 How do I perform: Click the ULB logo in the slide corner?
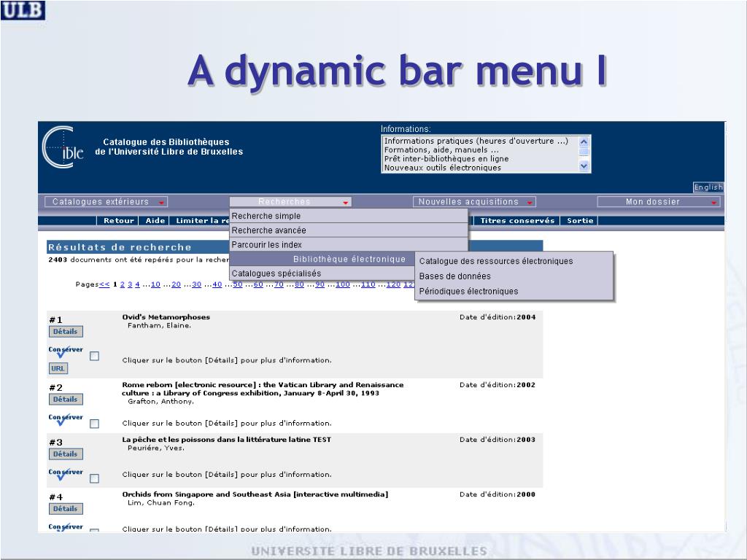coord(23,10)
